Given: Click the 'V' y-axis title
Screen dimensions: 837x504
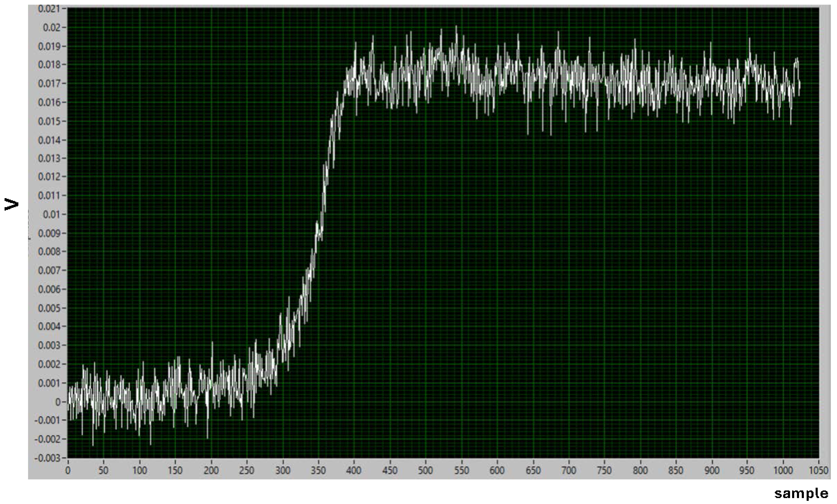Looking at the screenshot, I should pyautogui.click(x=11, y=205).
